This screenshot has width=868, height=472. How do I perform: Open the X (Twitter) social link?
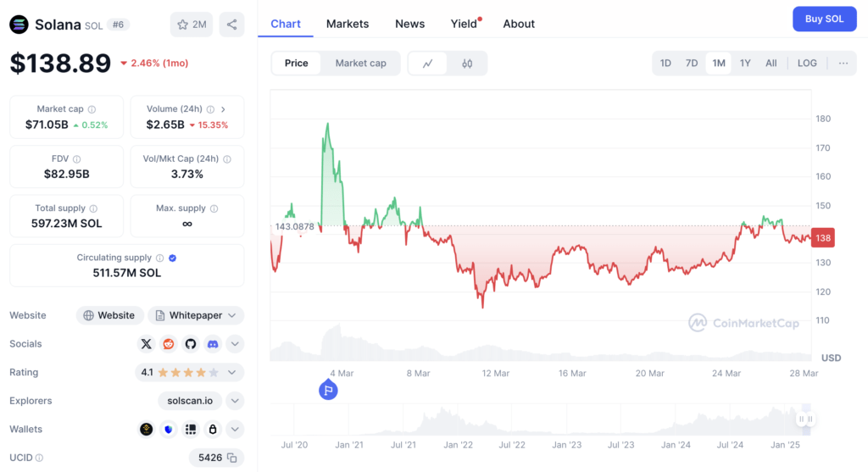tap(146, 344)
